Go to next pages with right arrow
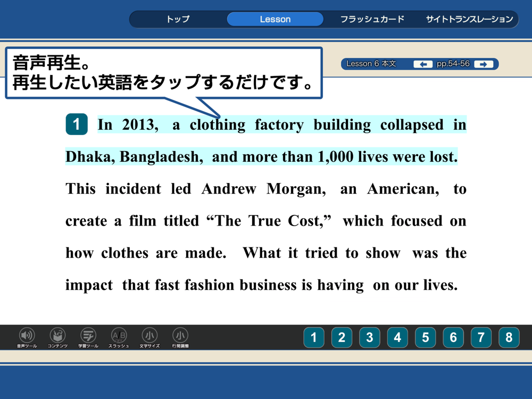This screenshot has height=399, width=532. click(x=484, y=64)
